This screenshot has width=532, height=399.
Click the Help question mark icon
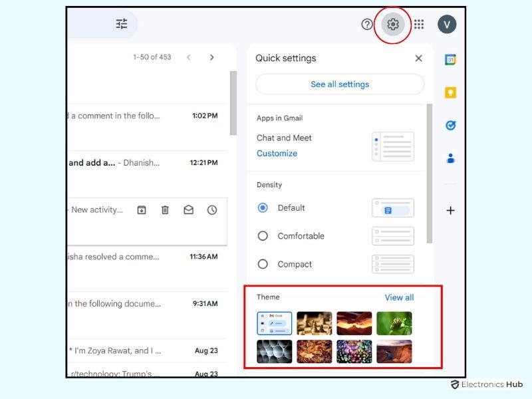(x=367, y=25)
